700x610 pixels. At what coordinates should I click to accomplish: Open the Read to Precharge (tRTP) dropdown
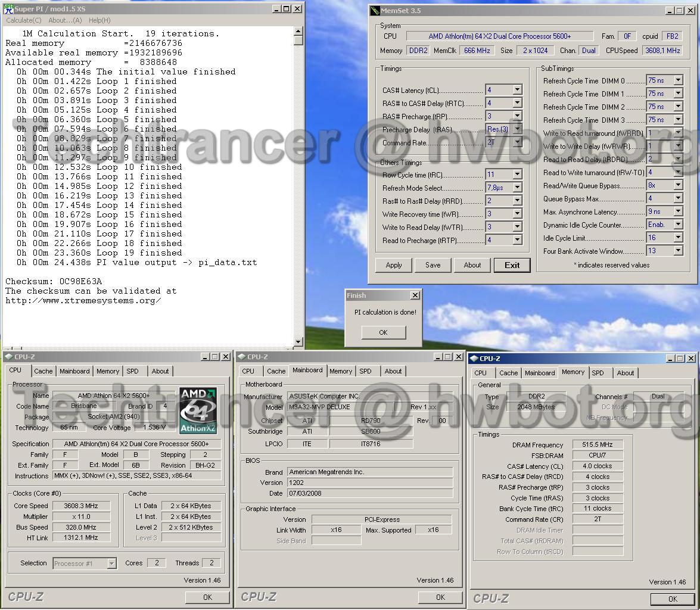click(x=517, y=240)
